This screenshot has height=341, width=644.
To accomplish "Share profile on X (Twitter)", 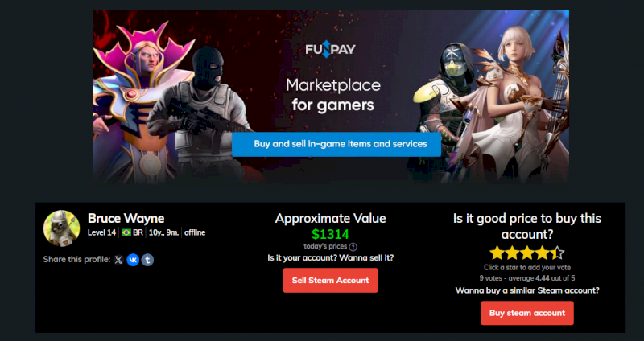I will [118, 260].
